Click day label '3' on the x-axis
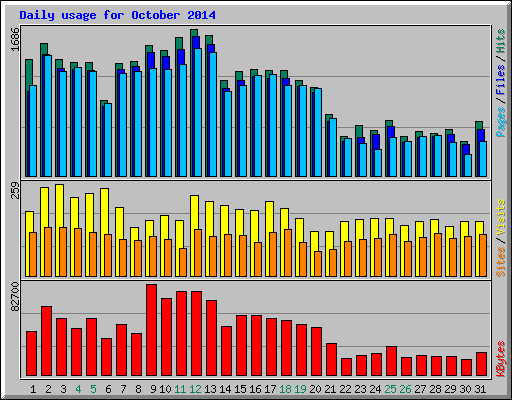Image resolution: width=512 pixels, height=400 pixels. coord(63,389)
